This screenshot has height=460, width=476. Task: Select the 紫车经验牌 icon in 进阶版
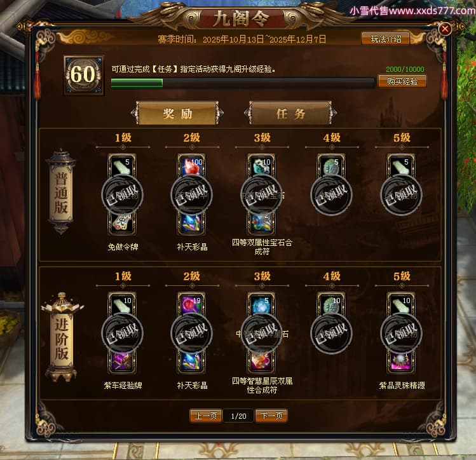coord(122,362)
